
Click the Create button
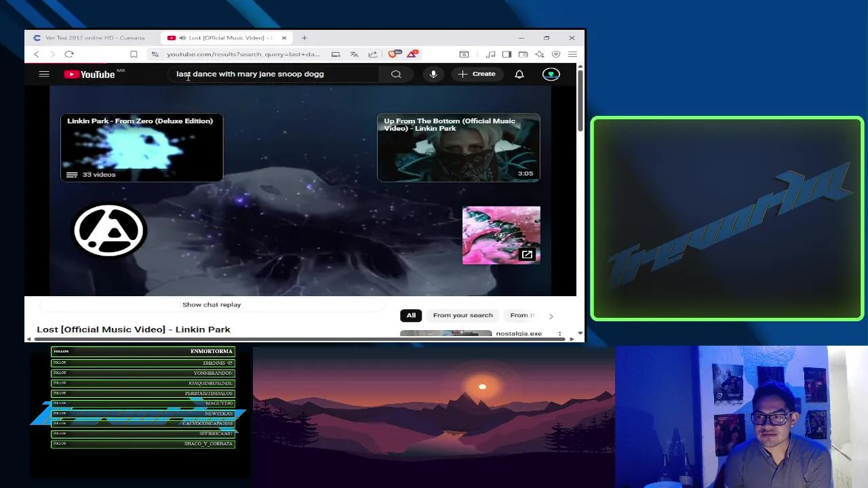click(x=477, y=74)
